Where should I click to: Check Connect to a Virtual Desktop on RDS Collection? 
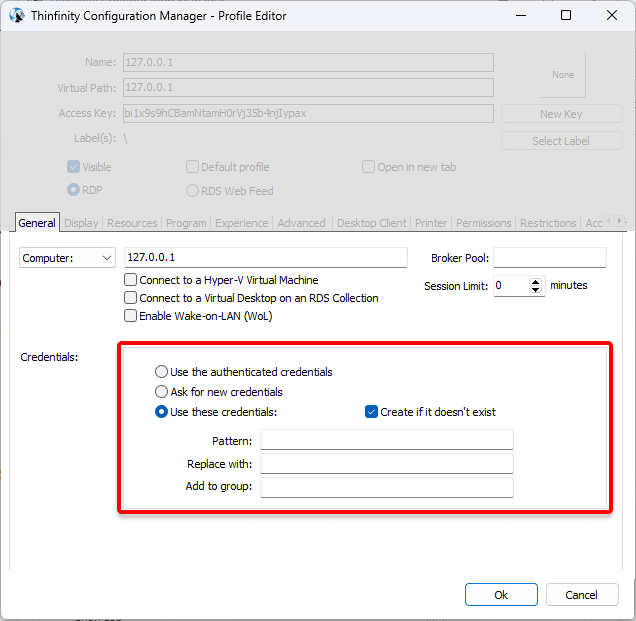pos(130,298)
